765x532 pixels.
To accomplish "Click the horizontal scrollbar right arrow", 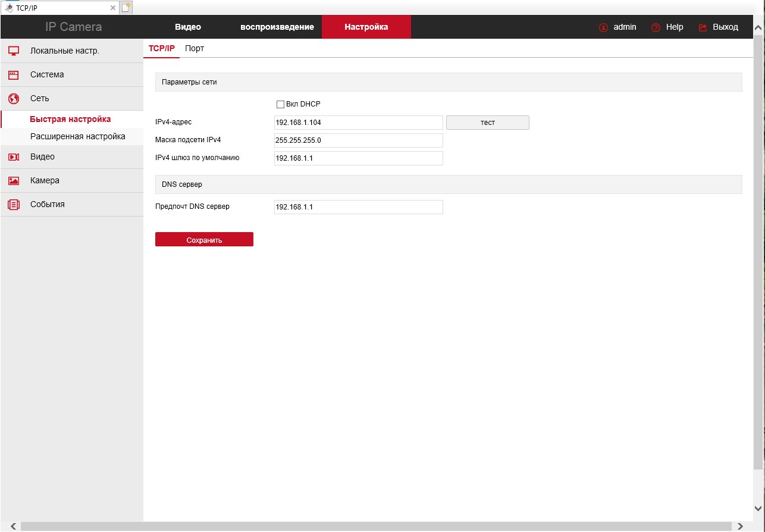I will click(740, 527).
